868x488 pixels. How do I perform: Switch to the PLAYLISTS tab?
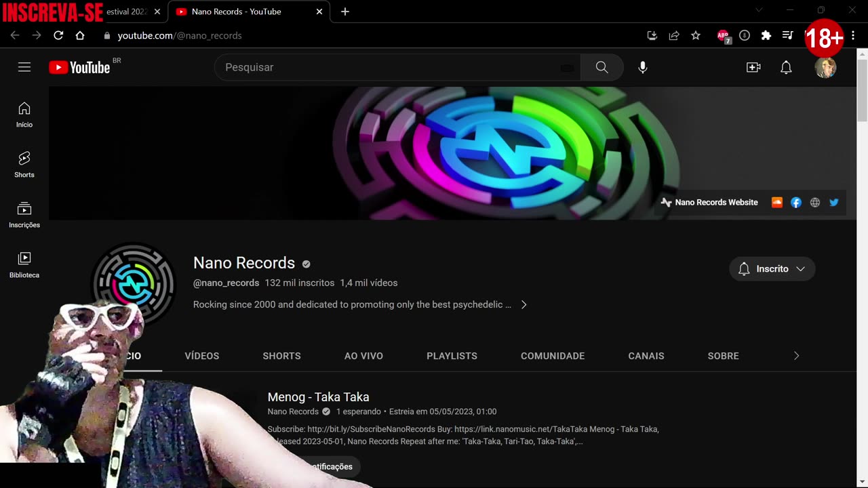coord(452,356)
